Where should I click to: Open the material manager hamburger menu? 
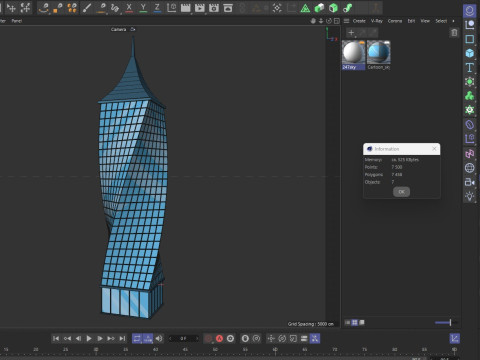coord(347,21)
